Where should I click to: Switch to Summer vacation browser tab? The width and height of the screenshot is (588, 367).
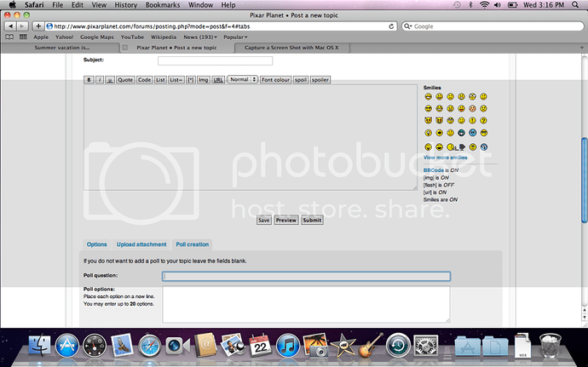coord(62,48)
